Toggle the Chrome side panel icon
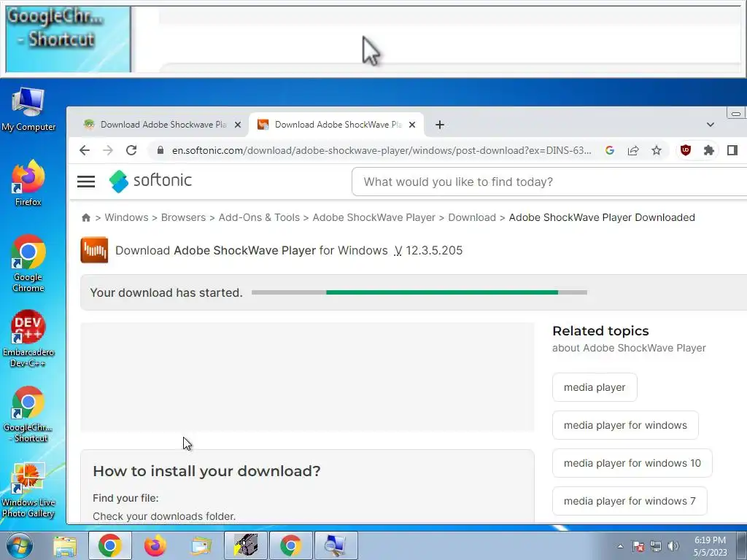The height and width of the screenshot is (560, 747). coord(732,150)
